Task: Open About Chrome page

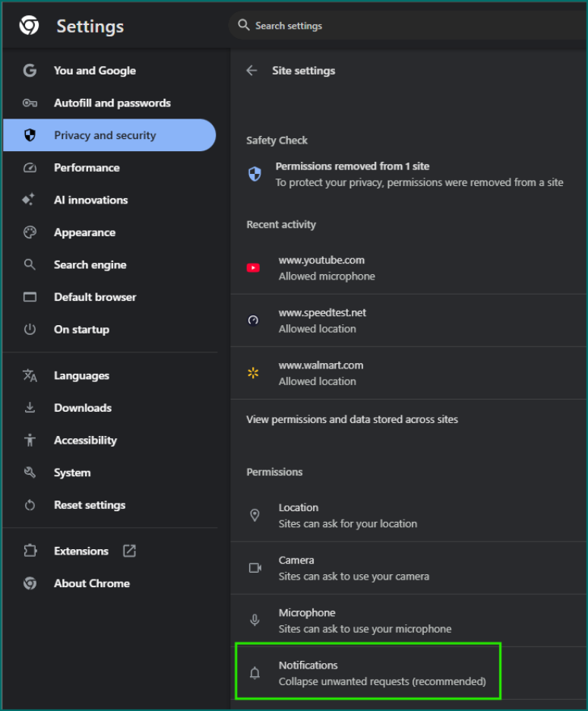Action: [x=91, y=583]
